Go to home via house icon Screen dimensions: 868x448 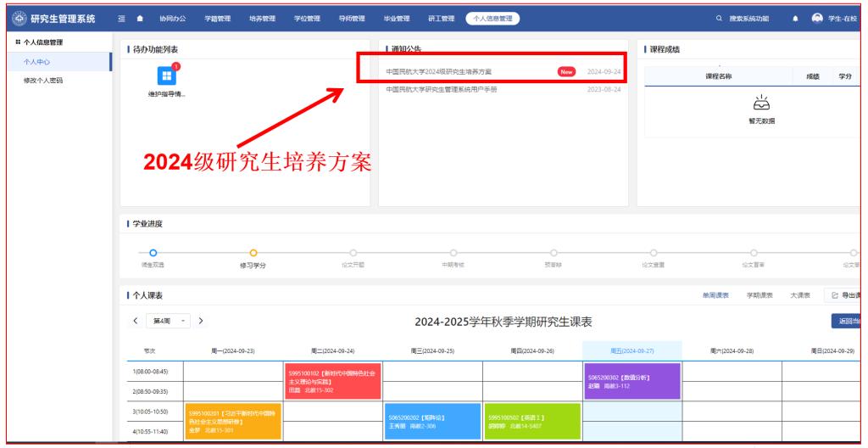140,19
